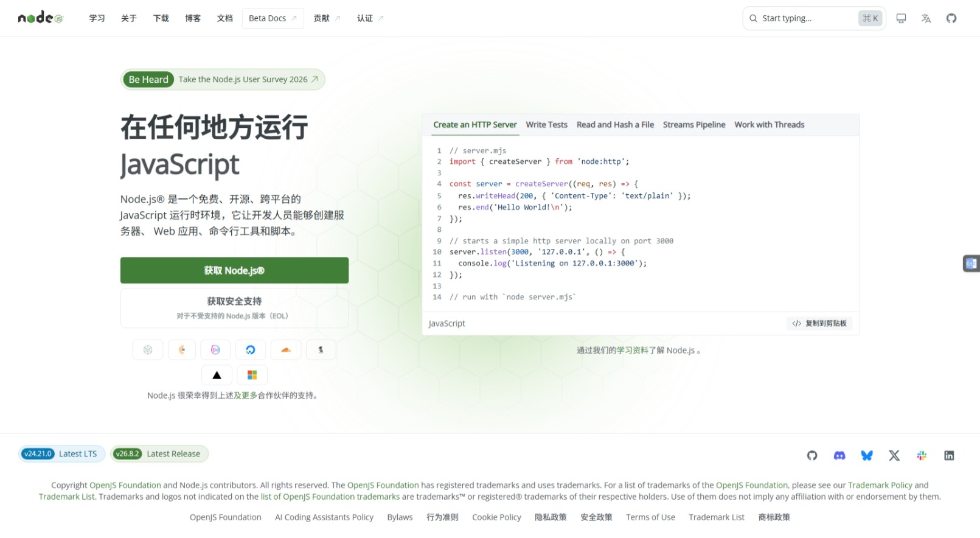Image resolution: width=980 pixels, height=538 pixels.
Task: Open the Microsoft partner logo
Action: 252,375
